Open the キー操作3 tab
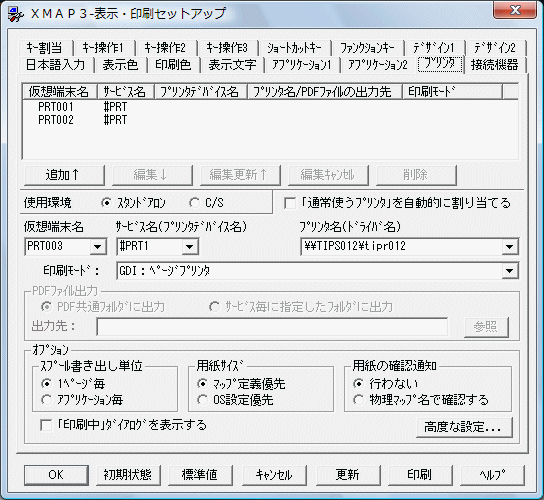This screenshot has height=500, width=544. 227,48
